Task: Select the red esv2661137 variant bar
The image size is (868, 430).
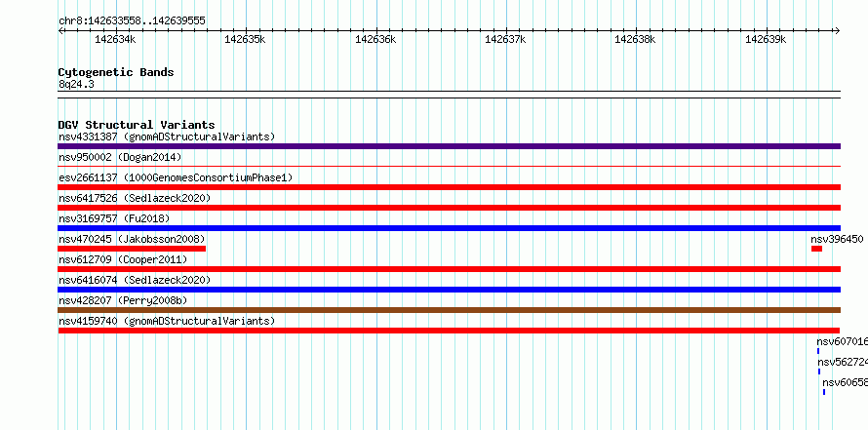Action: tap(449, 187)
